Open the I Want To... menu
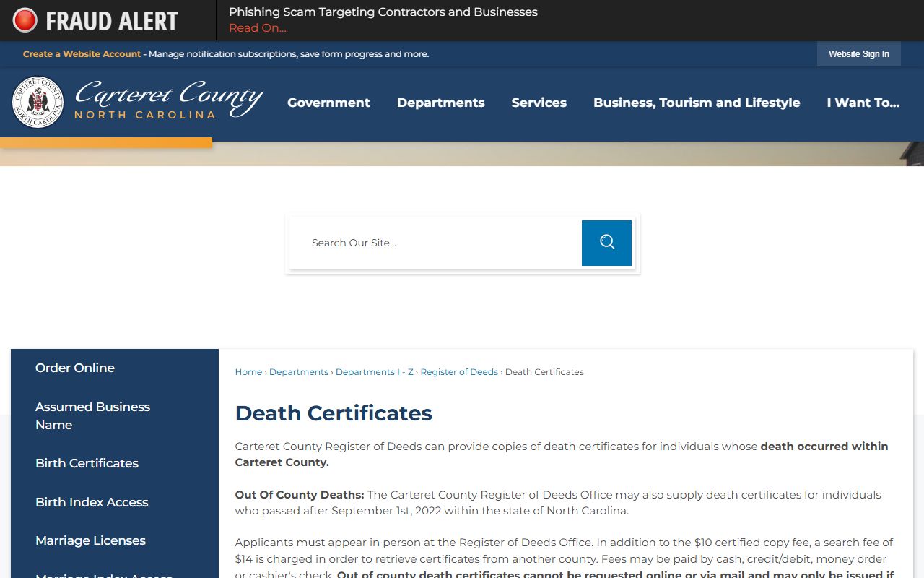 (863, 103)
